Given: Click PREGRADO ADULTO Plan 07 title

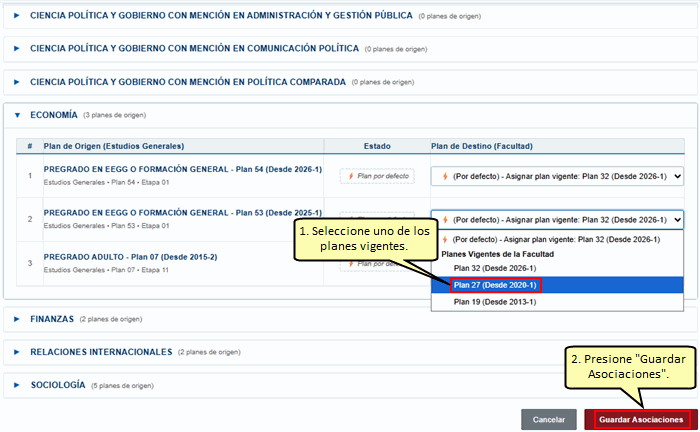Looking at the screenshot, I should pyautogui.click(x=130, y=257).
